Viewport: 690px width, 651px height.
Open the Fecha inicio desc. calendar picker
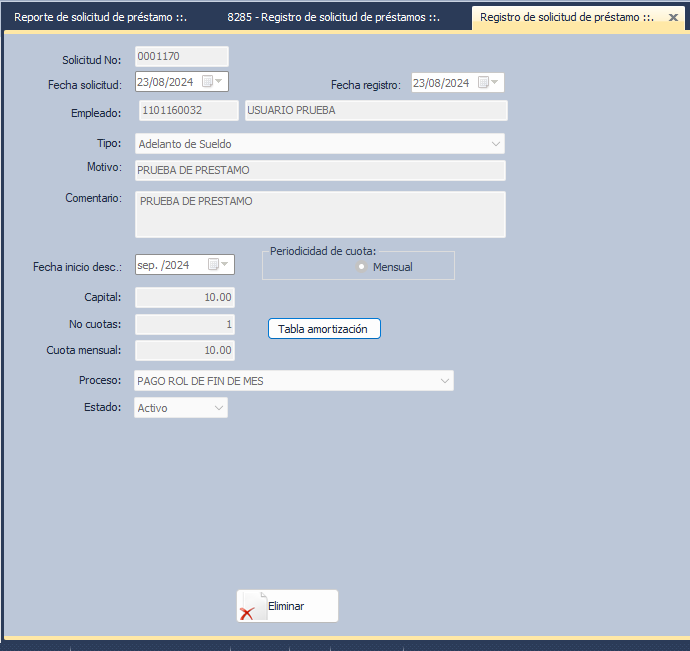pyautogui.click(x=218, y=265)
